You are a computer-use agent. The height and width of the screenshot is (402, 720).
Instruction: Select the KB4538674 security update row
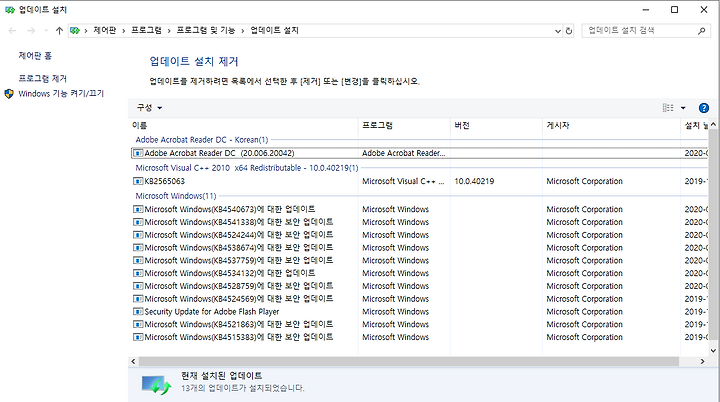pyautogui.click(x=419, y=248)
